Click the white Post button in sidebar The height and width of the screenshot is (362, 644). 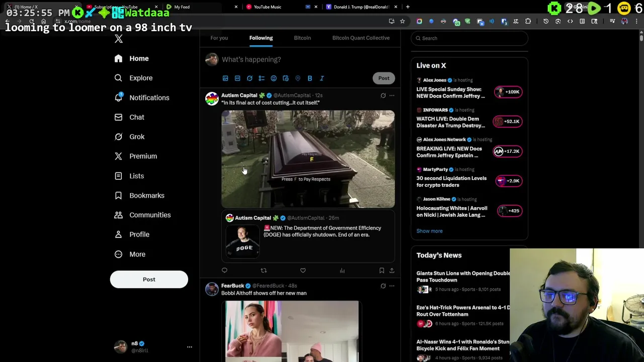(149, 280)
